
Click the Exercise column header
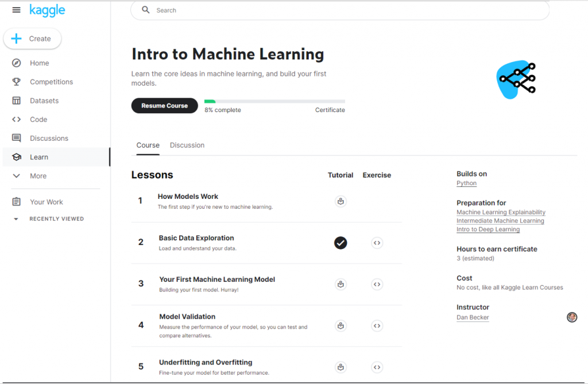click(377, 175)
